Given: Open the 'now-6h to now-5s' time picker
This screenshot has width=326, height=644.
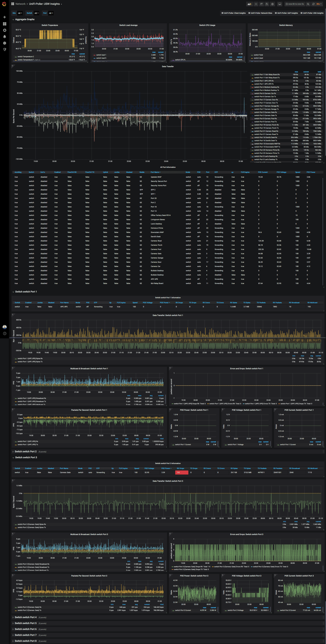Looking at the screenshot, I should (x=295, y=4).
